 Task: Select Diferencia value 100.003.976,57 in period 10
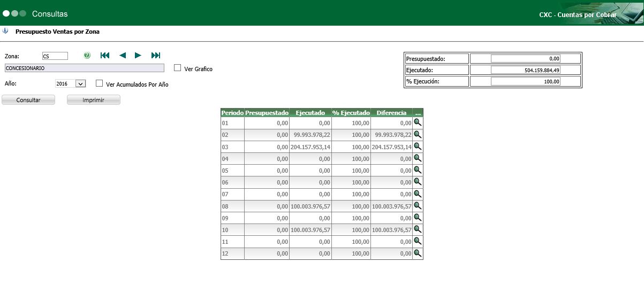(391, 229)
